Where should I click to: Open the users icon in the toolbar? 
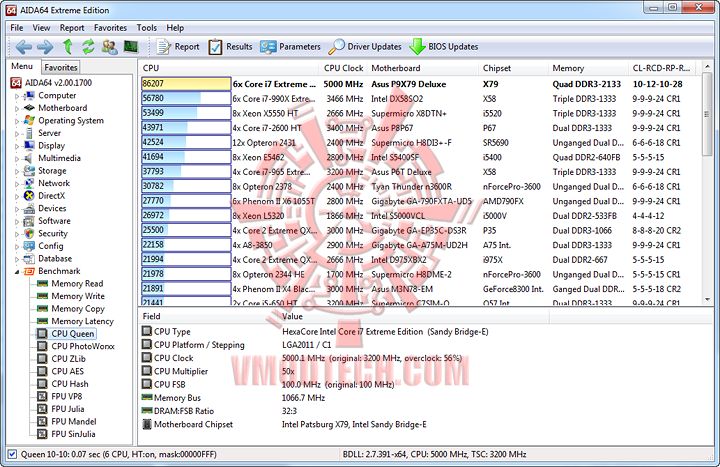109,47
